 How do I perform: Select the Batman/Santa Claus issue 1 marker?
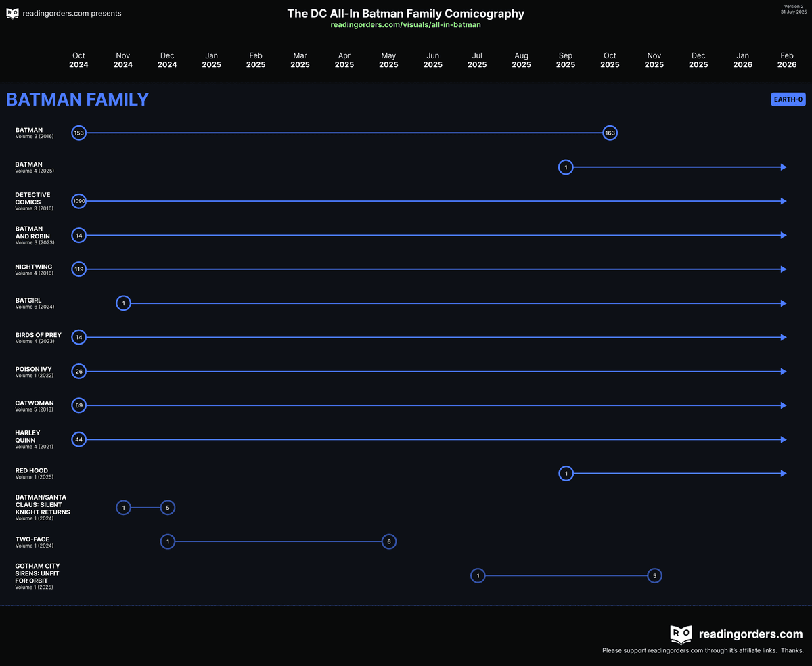click(x=123, y=508)
